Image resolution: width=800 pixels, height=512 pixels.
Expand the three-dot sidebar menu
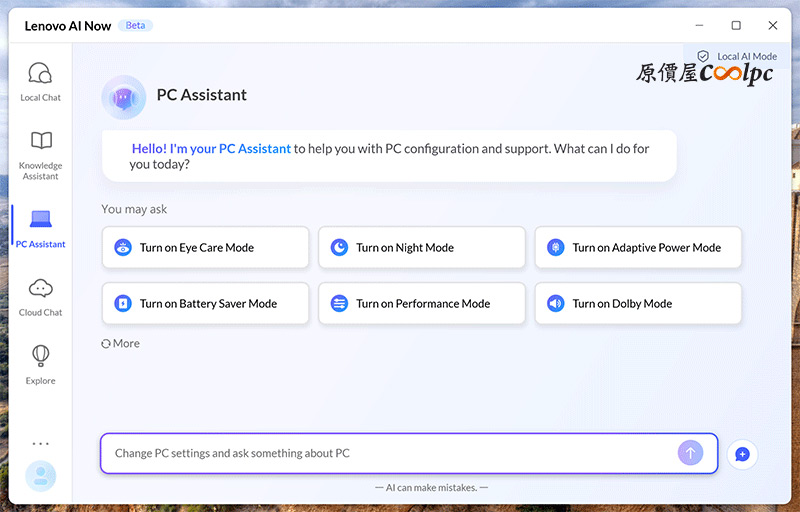[40, 443]
